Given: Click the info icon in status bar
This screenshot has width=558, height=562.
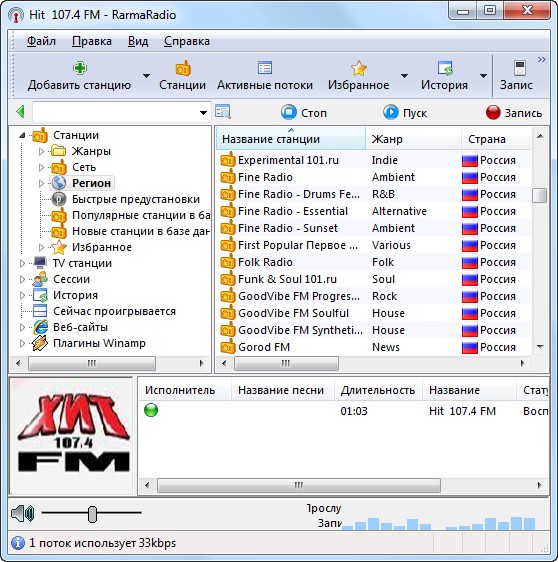Looking at the screenshot, I should pyautogui.click(x=18, y=543).
